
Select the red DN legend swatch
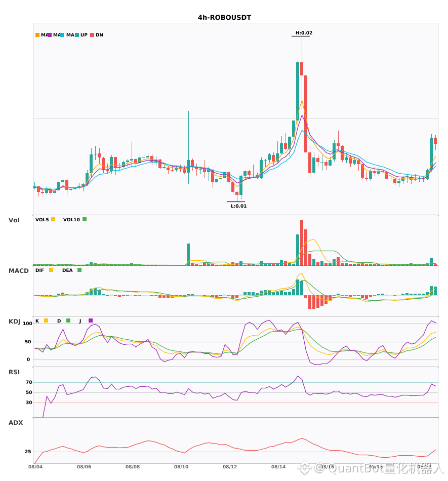[x=92, y=35]
